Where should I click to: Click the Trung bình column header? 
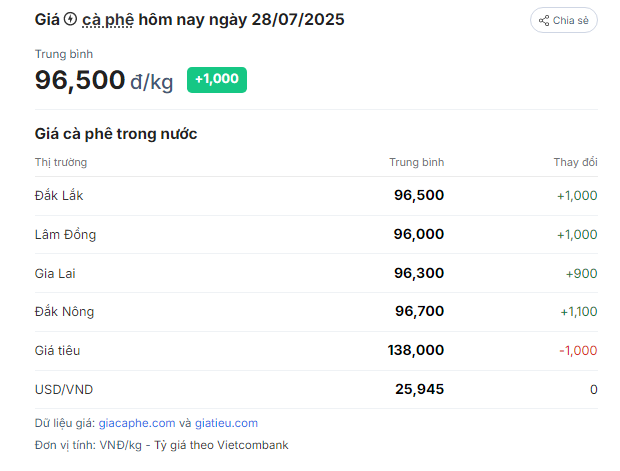(x=416, y=162)
